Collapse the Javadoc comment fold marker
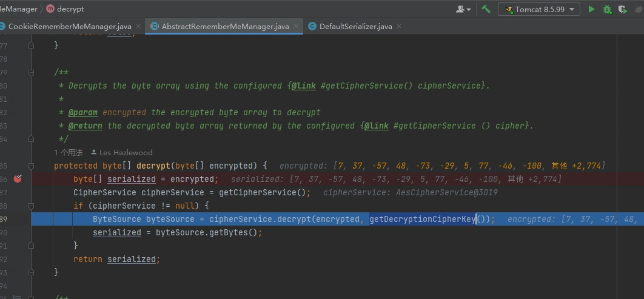 tap(32, 73)
